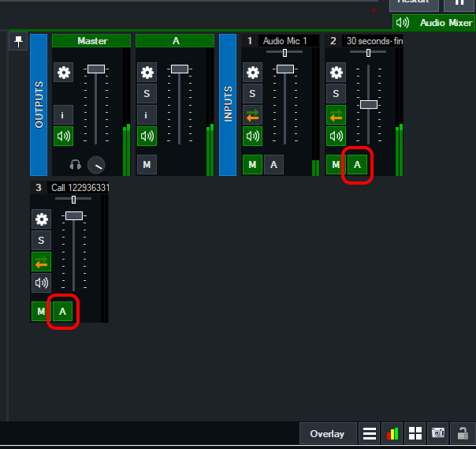Click the four-square grid view icon
The width and height of the screenshot is (476, 449).
point(415,433)
